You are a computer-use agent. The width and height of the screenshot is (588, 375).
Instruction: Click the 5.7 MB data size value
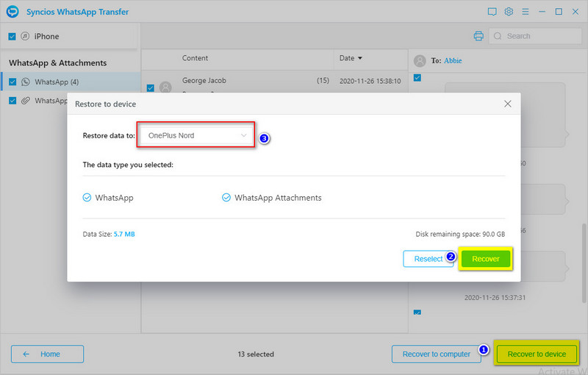(124, 234)
